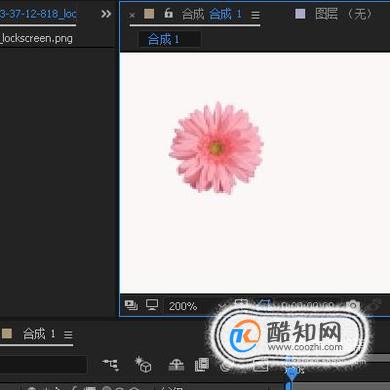Click the lavender layer panel color swatch
Image resolution: width=390 pixels, height=390 pixels.
click(300, 14)
